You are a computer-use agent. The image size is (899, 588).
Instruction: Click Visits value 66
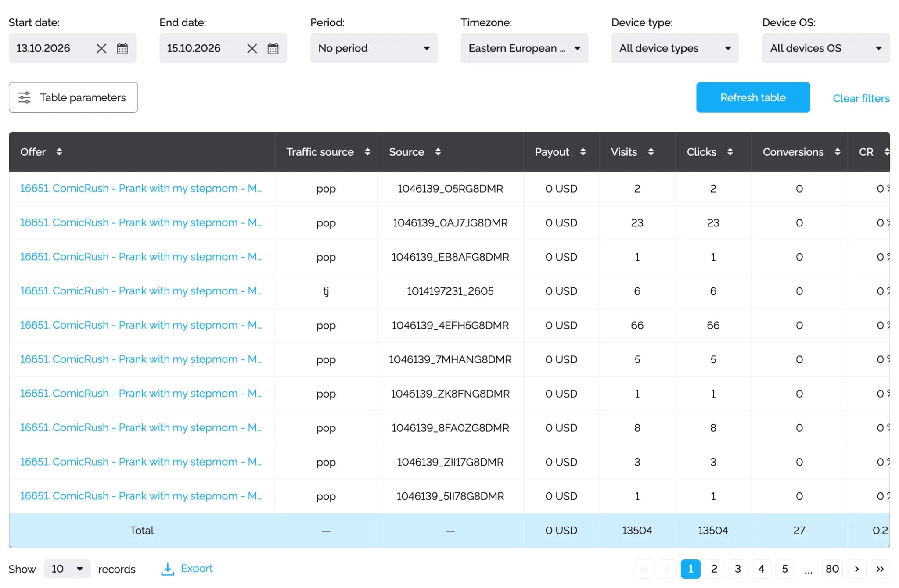tap(637, 326)
